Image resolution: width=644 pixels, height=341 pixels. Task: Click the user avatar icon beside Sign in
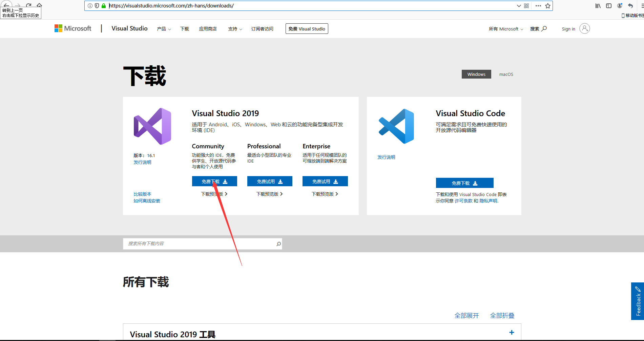tap(584, 28)
